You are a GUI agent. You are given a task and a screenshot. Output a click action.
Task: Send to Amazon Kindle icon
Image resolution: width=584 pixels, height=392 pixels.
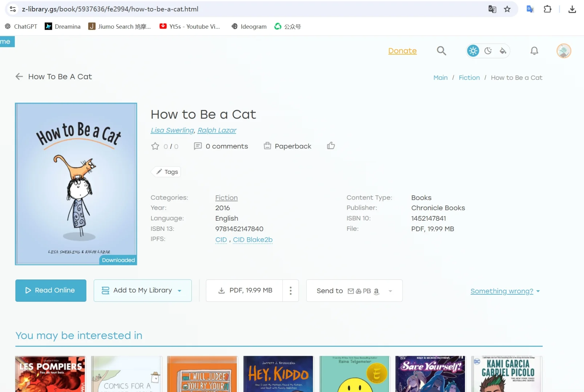pos(376,291)
